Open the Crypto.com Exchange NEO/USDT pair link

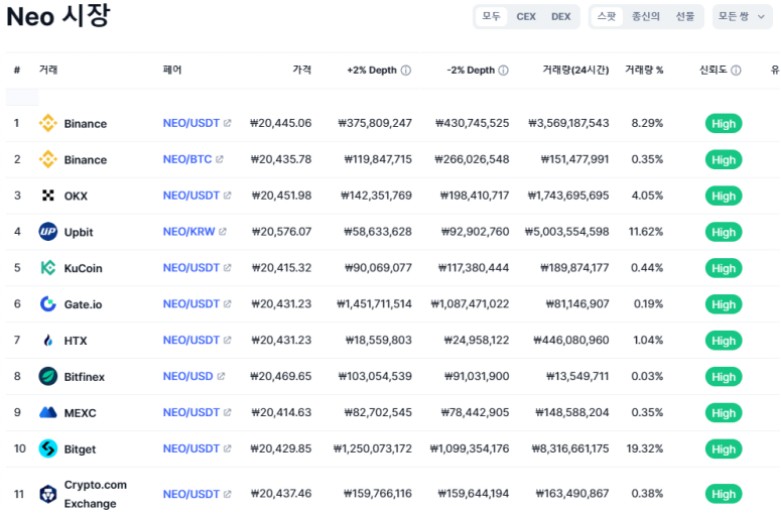pos(191,494)
